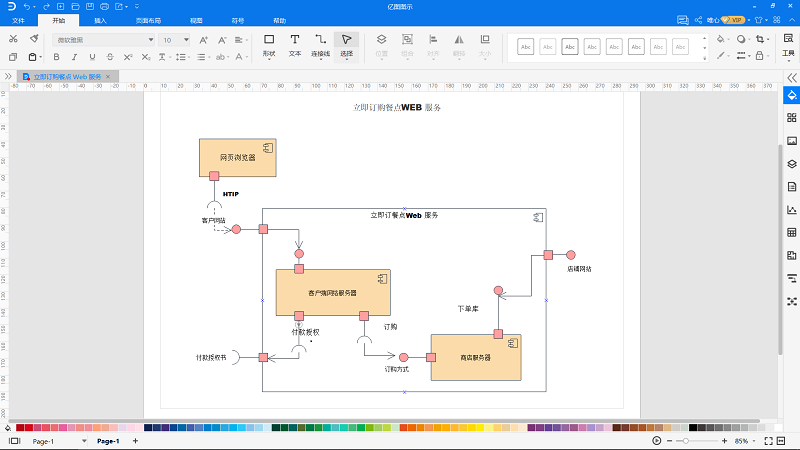Click the fill bucket icon in ribbon
The height and width of the screenshot is (450, 800).
click(720, 39)
